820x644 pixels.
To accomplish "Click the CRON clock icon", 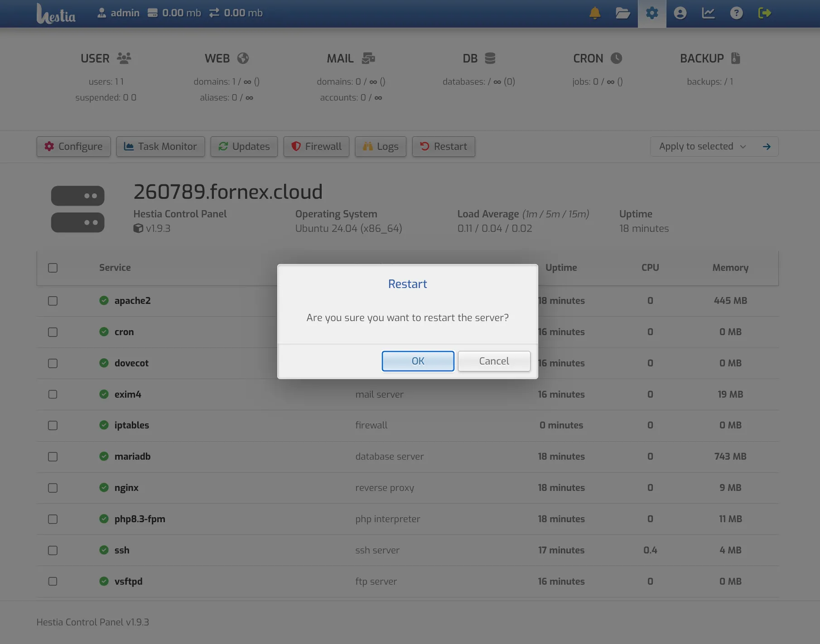I will point(616,58).
